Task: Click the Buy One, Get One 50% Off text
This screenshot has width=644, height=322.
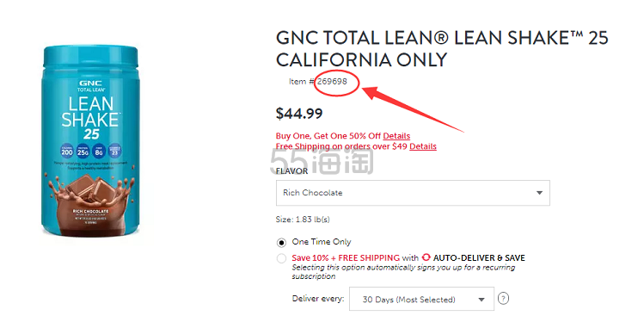Action: pos(328,136)
